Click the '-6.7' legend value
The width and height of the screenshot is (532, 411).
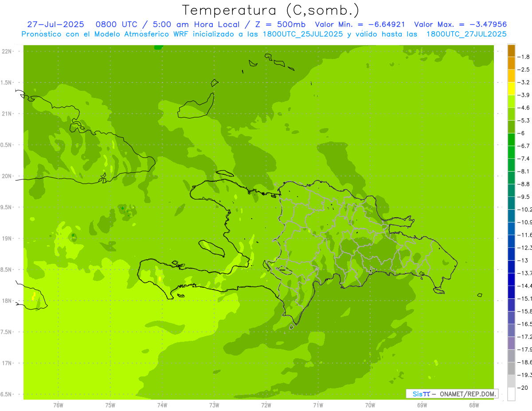coord(524,146)
